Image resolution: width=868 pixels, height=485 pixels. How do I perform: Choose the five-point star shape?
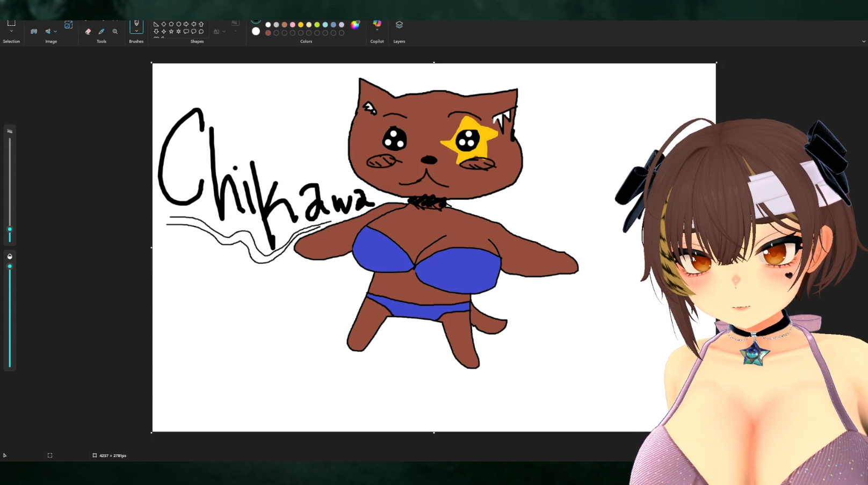pyautogui.click(x=171, y=32)
